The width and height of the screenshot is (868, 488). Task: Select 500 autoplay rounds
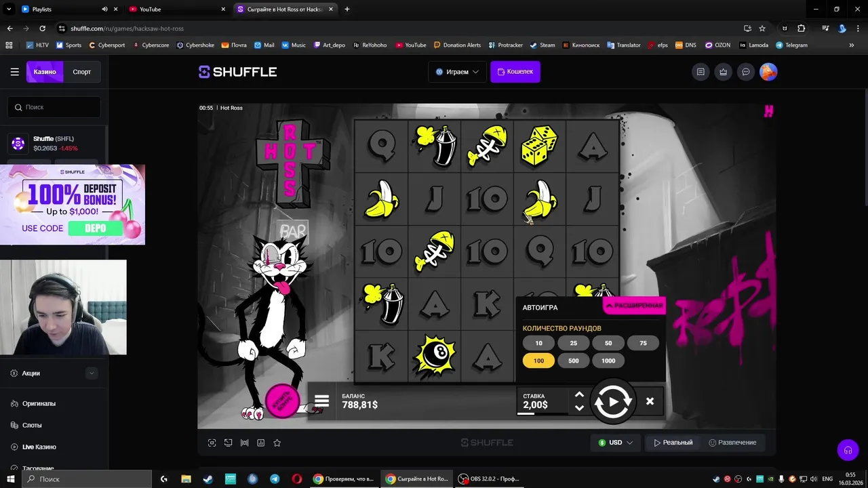(x=573, y=361)
